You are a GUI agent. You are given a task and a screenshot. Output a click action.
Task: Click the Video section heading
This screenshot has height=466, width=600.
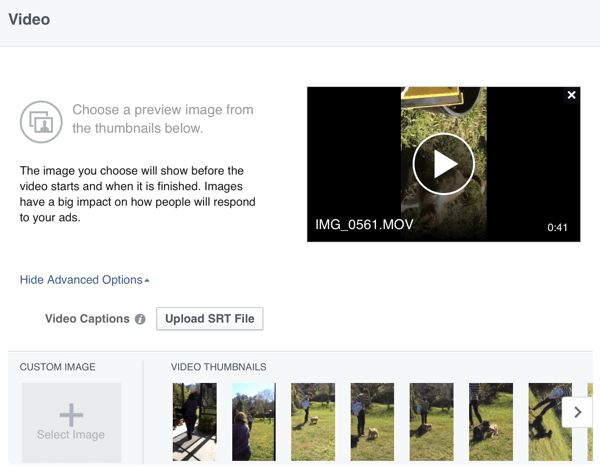coord(29,19)
